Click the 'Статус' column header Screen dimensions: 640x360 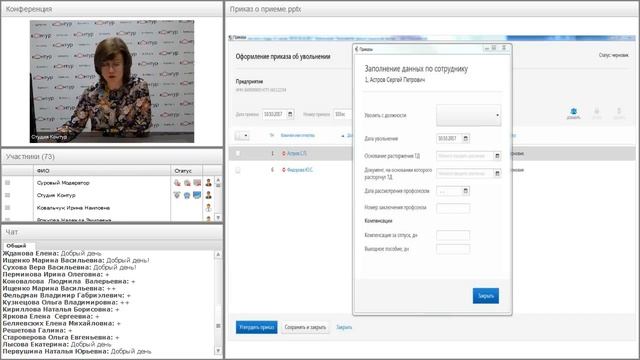[x=182, y=171]
